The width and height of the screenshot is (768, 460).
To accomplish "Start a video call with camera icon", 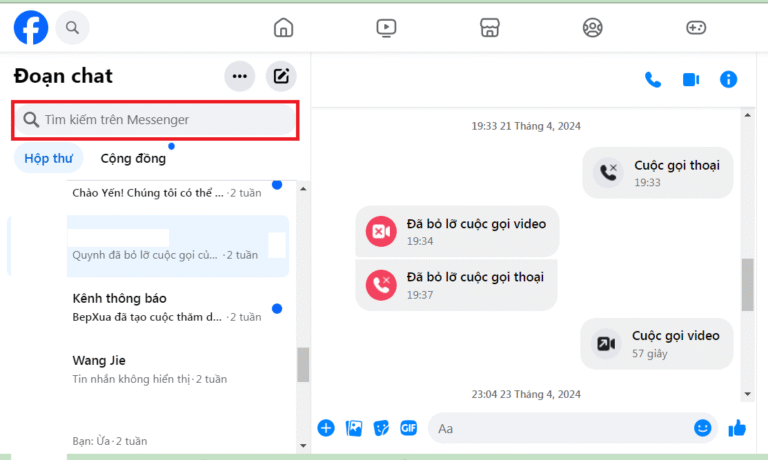I will pyautogui.click(x=691, y=80).
